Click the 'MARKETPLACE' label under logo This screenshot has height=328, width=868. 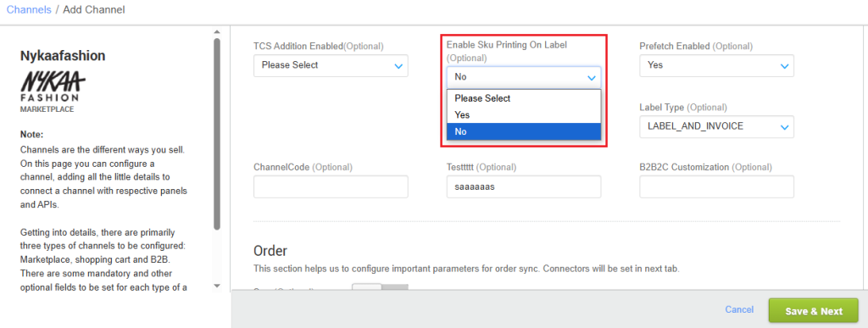tap(47, 109)
